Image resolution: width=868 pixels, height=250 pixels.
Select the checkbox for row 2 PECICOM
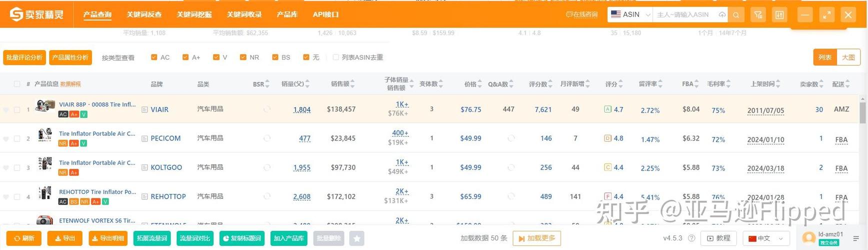pos(17,138)
